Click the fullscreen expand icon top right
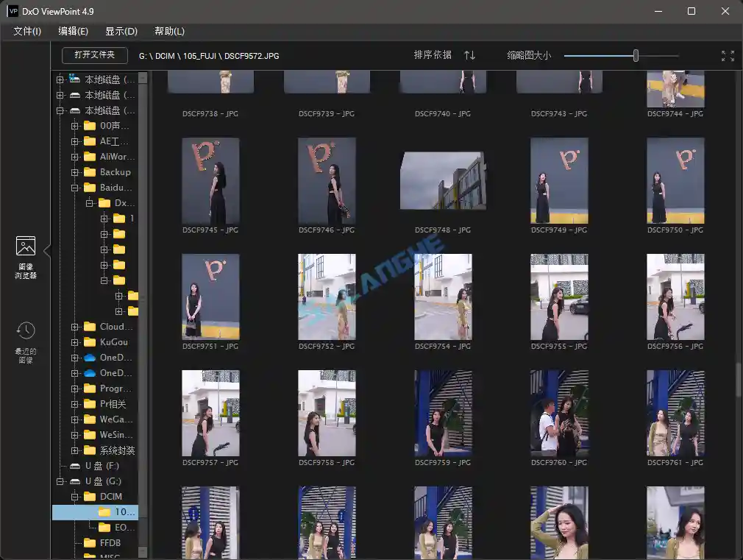This screenshot has width=743, height=560. 728,55
